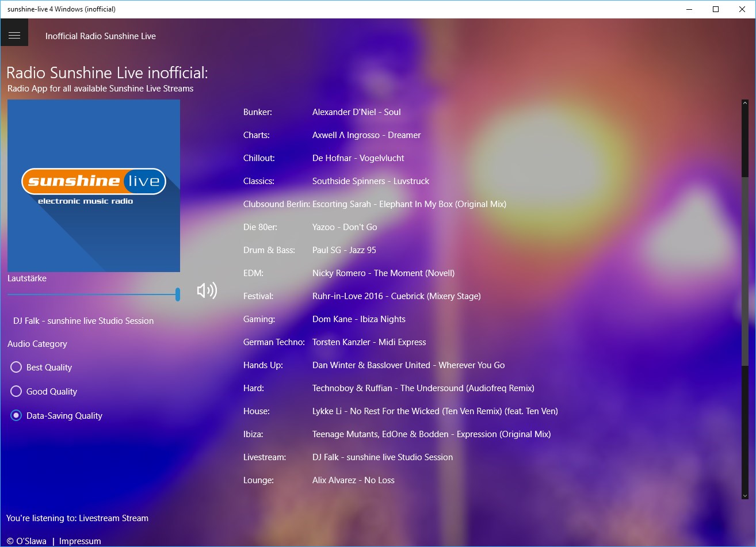This screenshot has width=756, height=547.
Task: Open the hamburger navigation menu
Action: coord(14,36)
